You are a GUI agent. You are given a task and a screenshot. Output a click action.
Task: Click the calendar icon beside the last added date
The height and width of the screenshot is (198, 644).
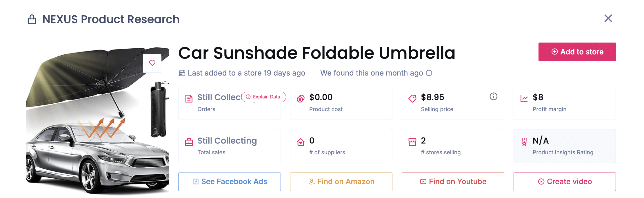click(x=182, y=73)
